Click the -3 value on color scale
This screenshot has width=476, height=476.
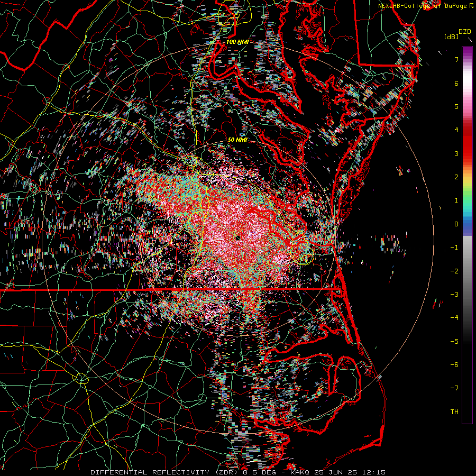pos(454,295)
